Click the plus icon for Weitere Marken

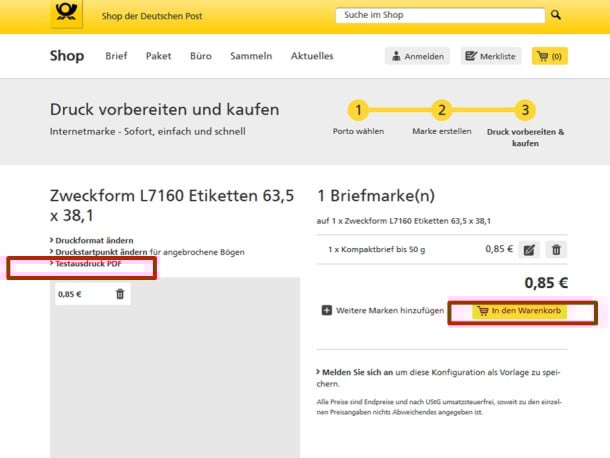click(327, 310)
